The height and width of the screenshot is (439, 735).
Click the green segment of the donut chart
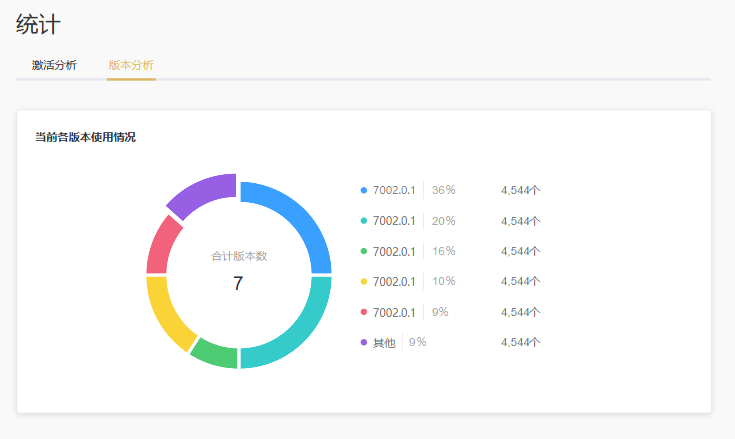(216, 356)
